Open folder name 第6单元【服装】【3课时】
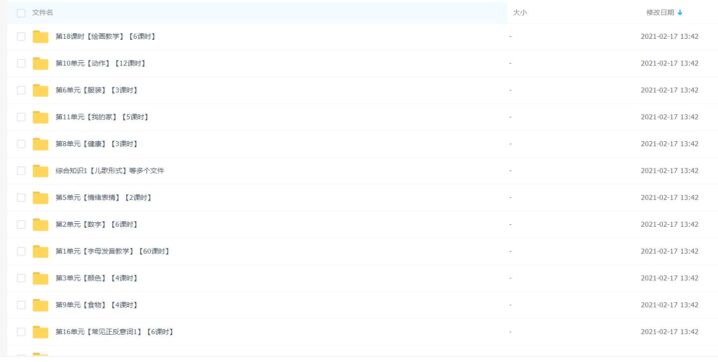This screenshot has height=362, width=718. coord(97,90)
